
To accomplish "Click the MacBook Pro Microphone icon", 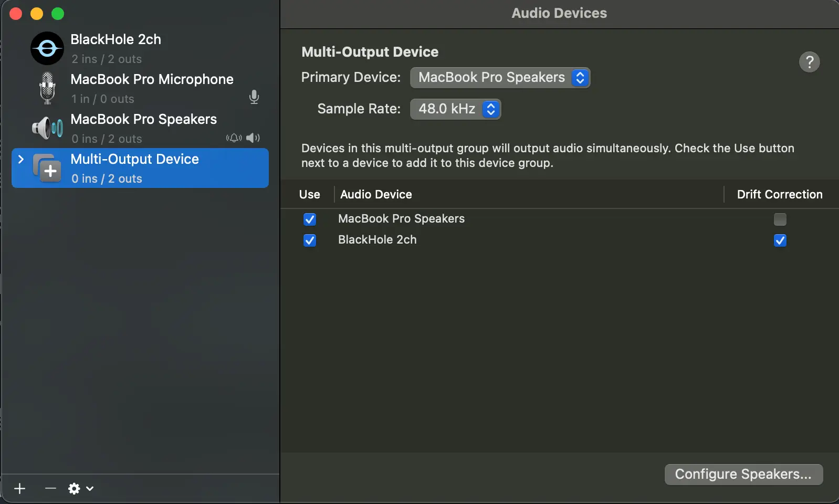I will pos(47,88).
